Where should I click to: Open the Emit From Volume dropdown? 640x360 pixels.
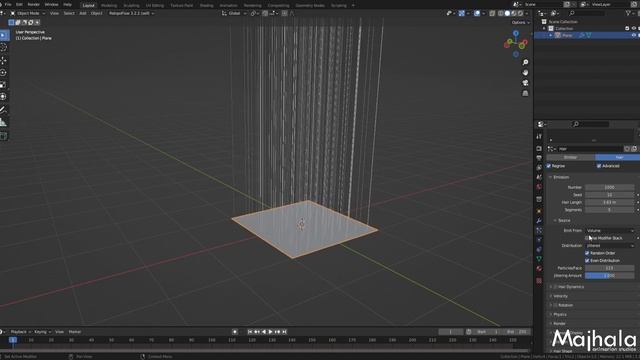tap(610, 231)
